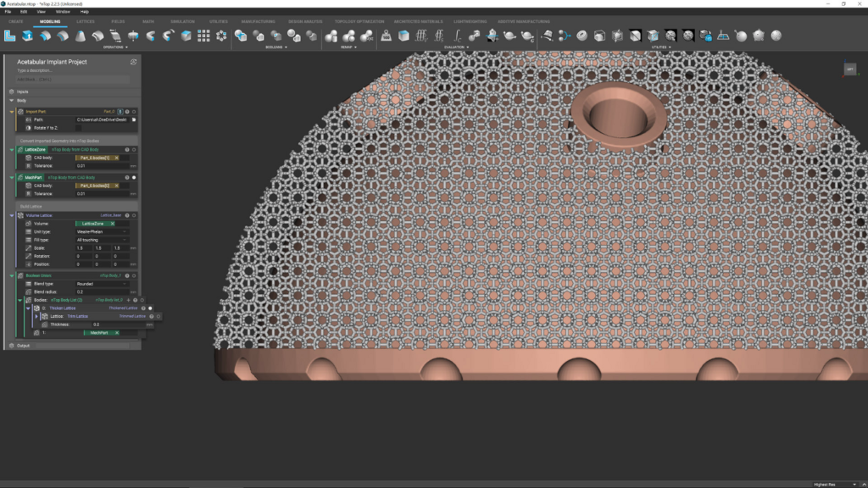Toggle the visibility dot on the Thicken Lattice block
Screen dimensions: 868x488
point(150,308)
